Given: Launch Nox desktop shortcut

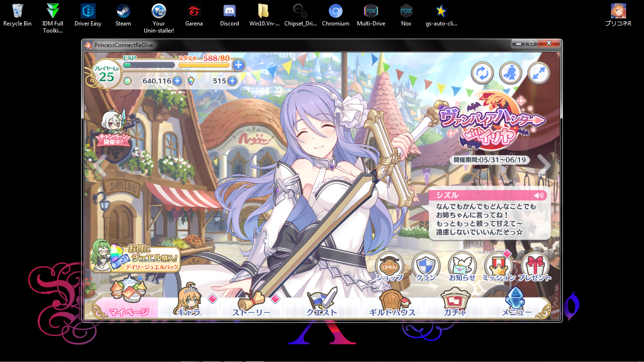Looking at the screenshot, I should coord(406,15).
